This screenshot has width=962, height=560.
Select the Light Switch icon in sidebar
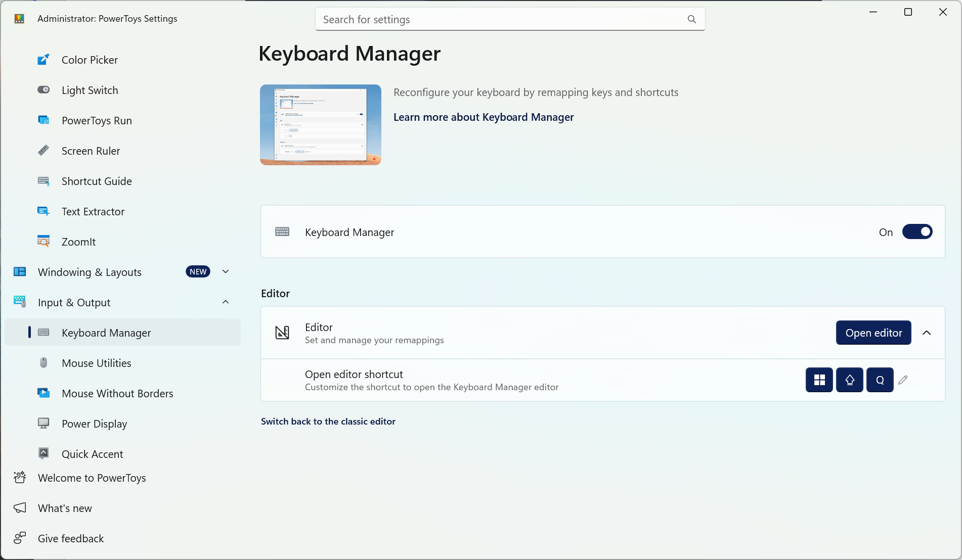43,90
